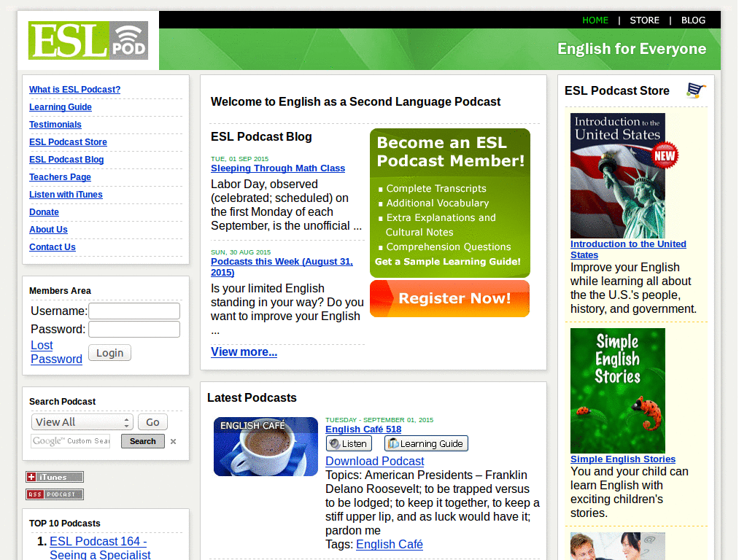Open What is ESL Podcast? link
747x560 pixels.
(75, 90)
